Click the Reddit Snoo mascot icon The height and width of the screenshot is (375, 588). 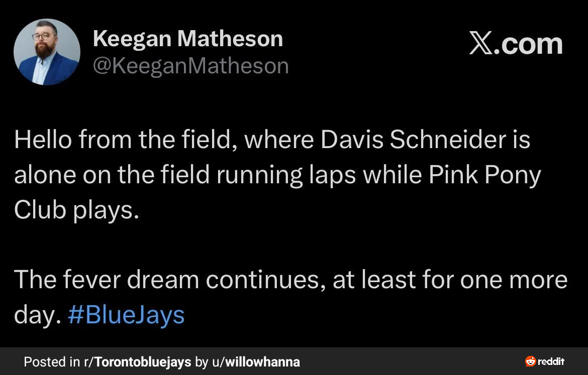coord(530,361)
